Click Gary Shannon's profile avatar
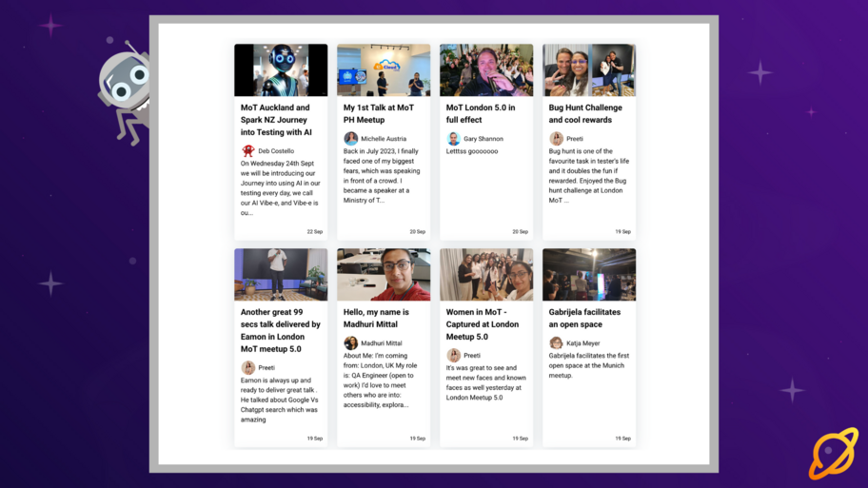Viewport: 868px width, 488px height. coord(453,139)
